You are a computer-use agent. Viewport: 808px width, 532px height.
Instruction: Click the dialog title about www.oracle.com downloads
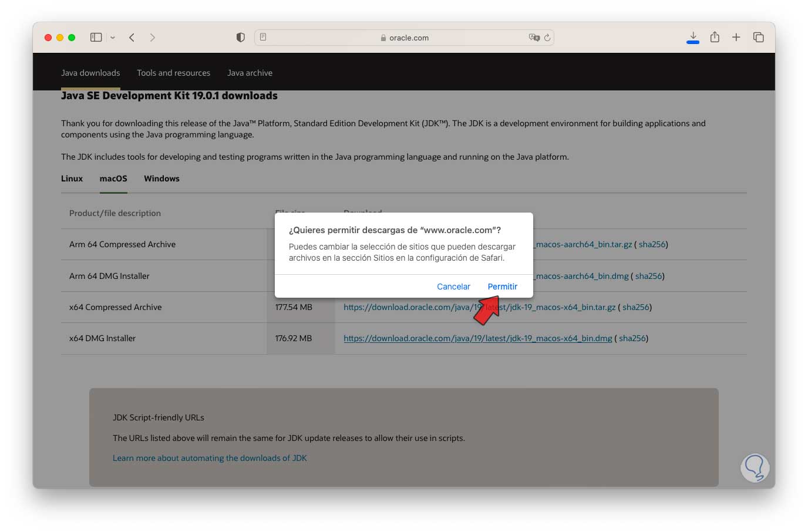click(x=395, y=230)
